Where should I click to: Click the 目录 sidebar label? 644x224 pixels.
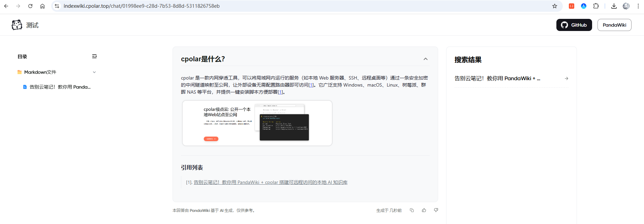click(22, 57)
